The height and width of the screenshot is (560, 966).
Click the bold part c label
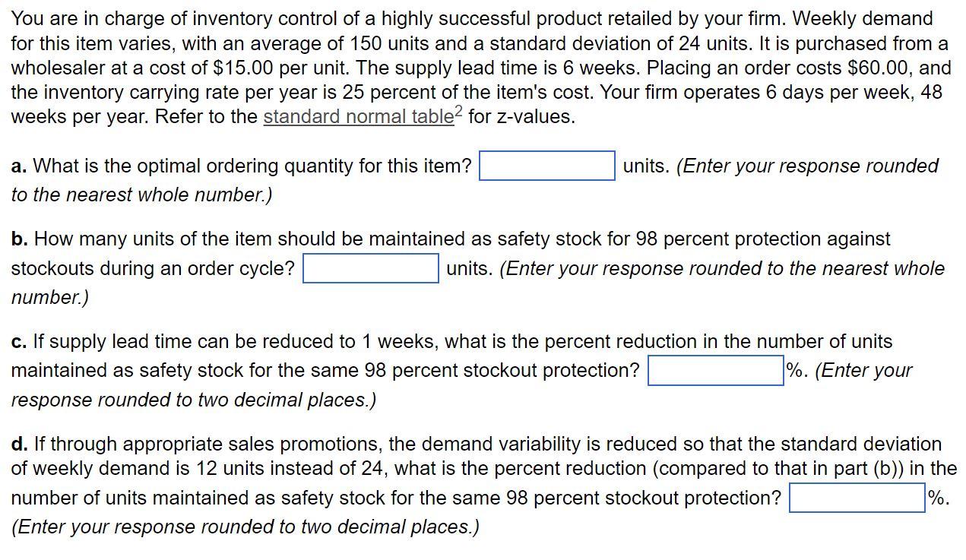click(x=17, y=342)
